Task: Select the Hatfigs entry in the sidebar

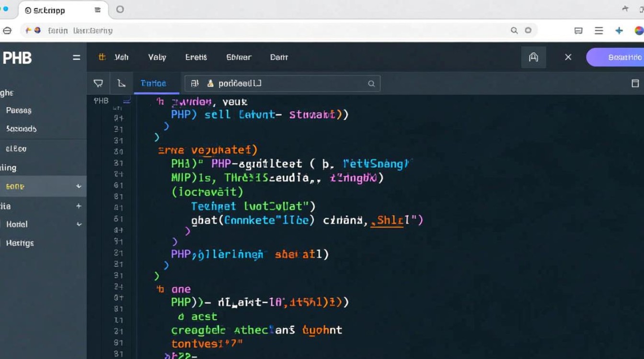Action: click(20, 243)
